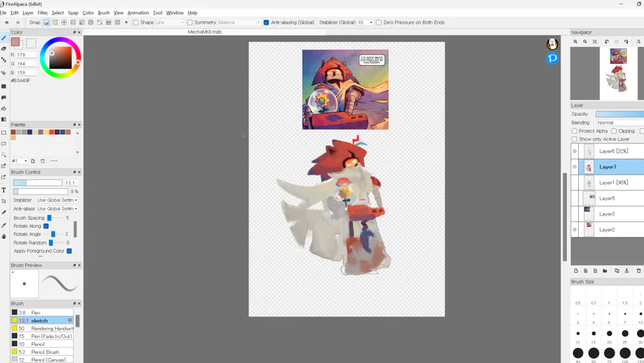Toggle the Symmetry checkbox
The image size is (644, 363).
[190, 23]
